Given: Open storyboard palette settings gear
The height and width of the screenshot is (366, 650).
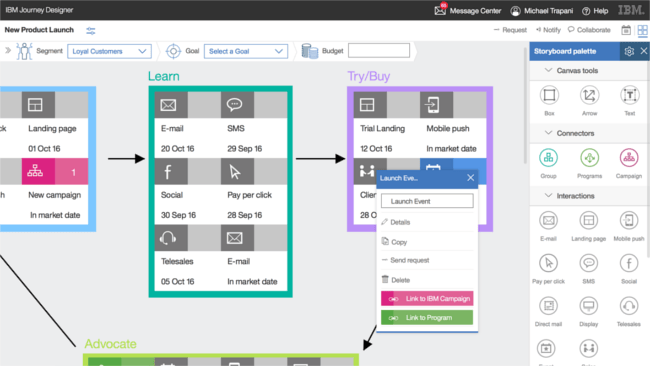Looking at the screenshot, I should click(x=629, y=51).
